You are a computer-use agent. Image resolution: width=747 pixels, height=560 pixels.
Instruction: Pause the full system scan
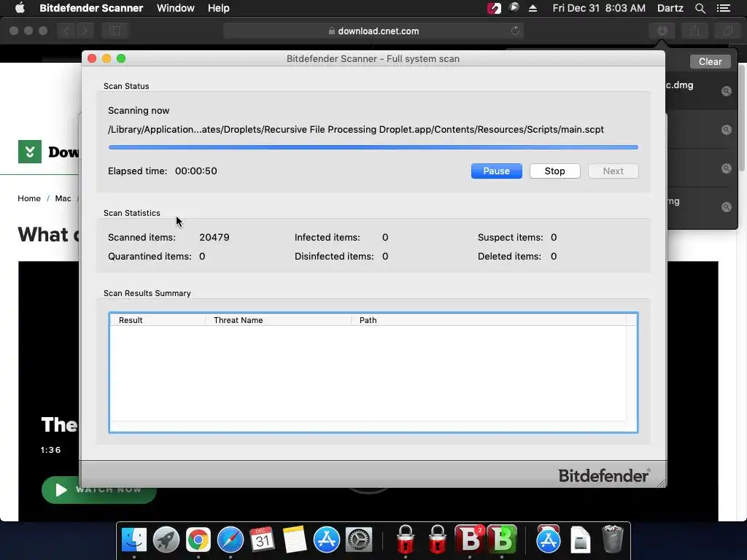click(496, 171)
